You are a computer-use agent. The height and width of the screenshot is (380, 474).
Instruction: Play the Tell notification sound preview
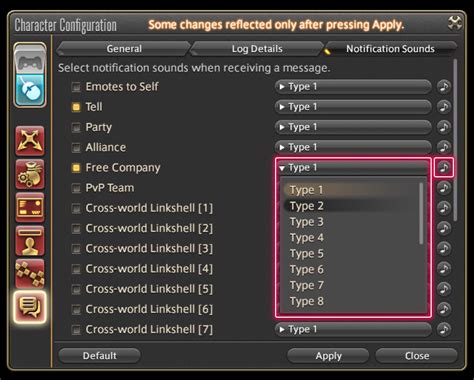click(444, 107)
